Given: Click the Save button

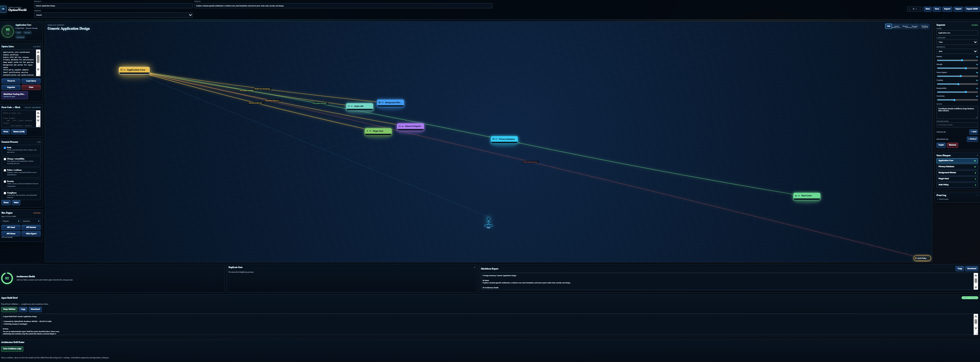Looking at the screenshot, I should 937,9.
